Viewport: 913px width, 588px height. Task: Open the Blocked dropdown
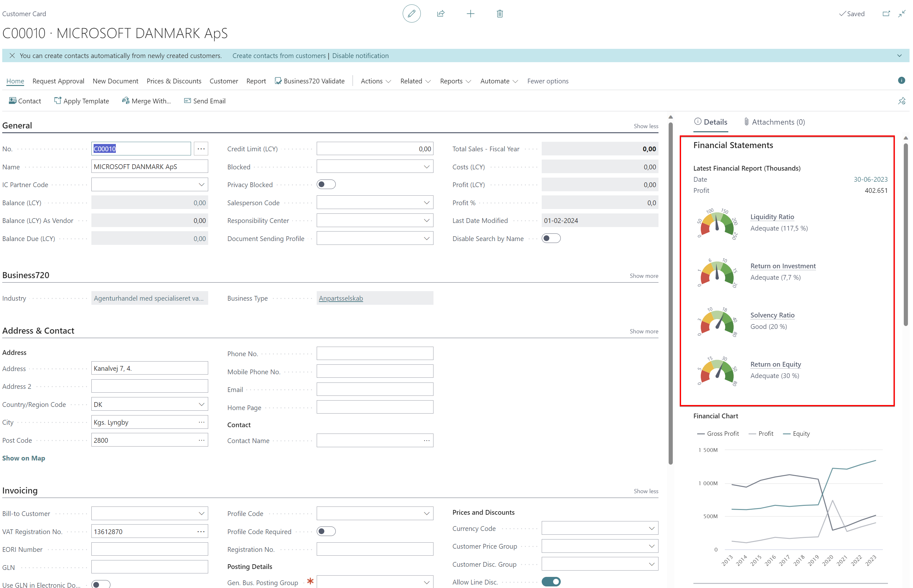(426, 167)
